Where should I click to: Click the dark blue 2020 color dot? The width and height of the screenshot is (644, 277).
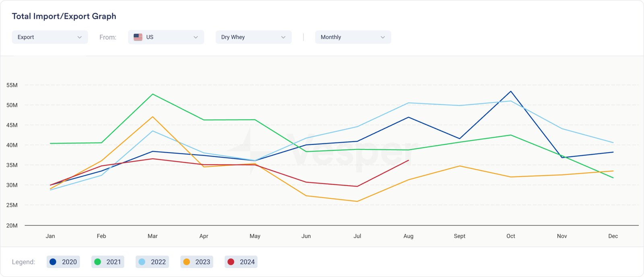pos(53,262)
